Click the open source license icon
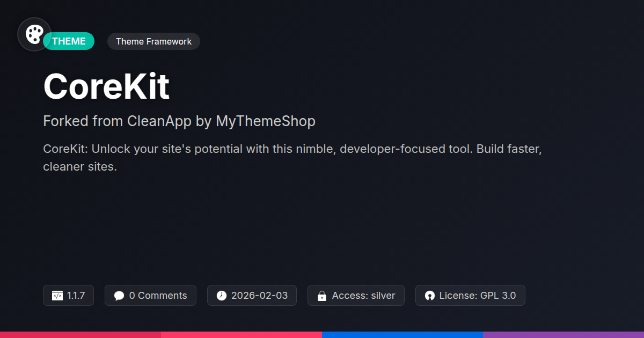 [429, 296]
